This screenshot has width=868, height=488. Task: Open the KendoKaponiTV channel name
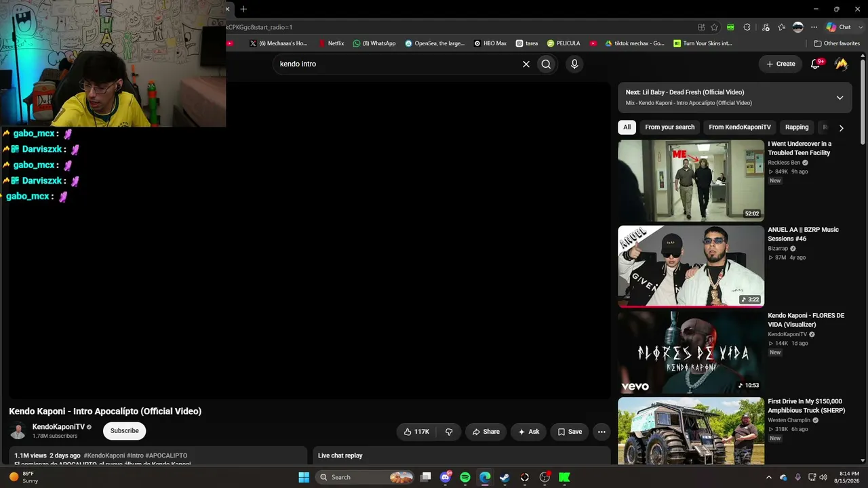coord(58,427)
